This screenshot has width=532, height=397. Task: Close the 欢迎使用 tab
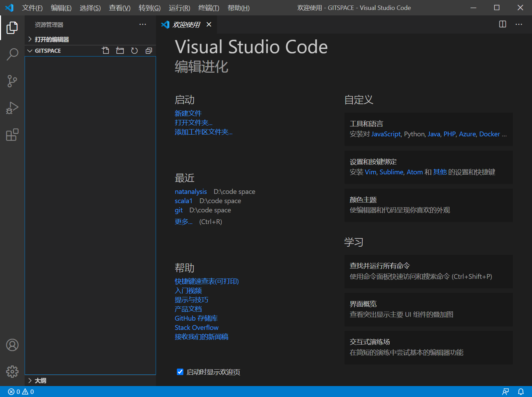tap(209, 24)
